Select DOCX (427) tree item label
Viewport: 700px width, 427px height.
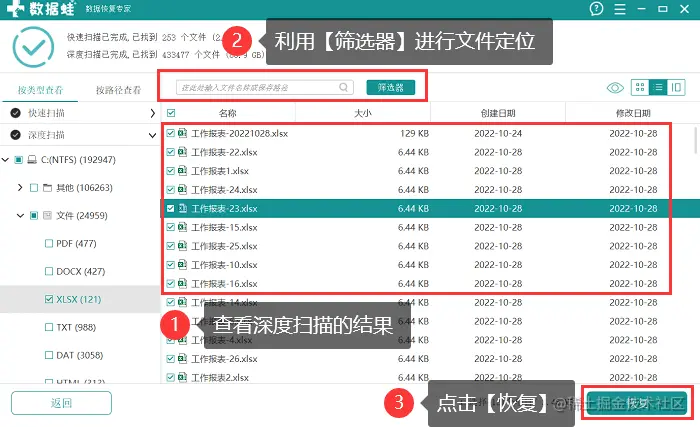point(80,272)
